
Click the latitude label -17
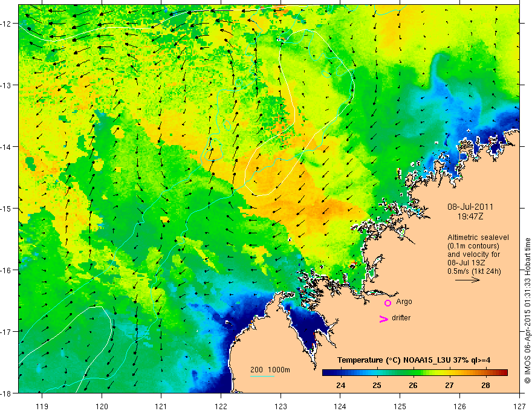(x=6, y=332)
